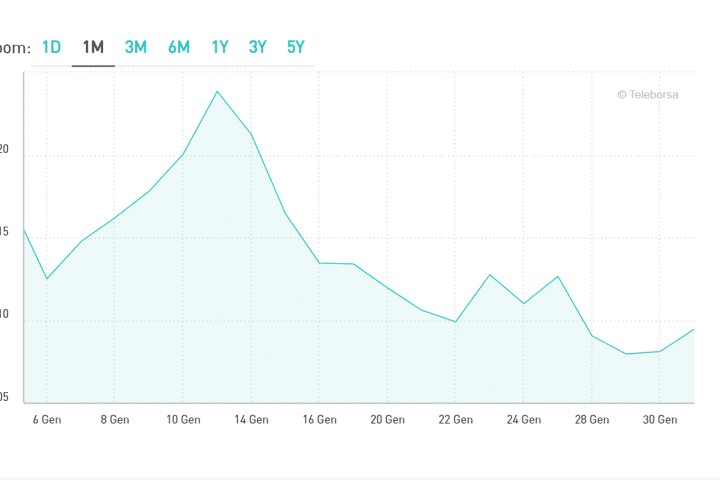Click the "24 Gen" x-axis label
This screenshot has height=480, width=720.
coord(524,420)
